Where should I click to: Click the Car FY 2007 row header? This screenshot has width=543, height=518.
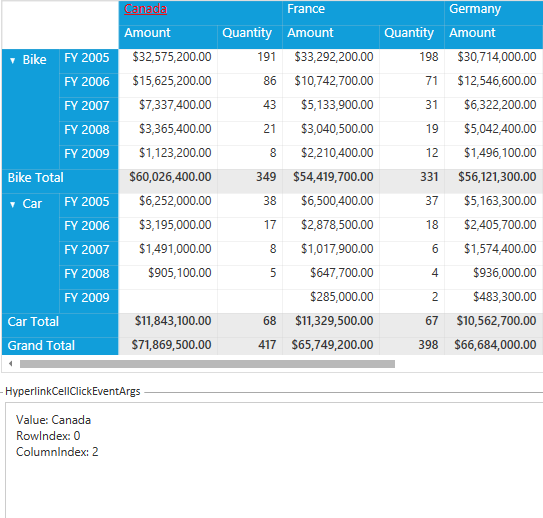89,253
